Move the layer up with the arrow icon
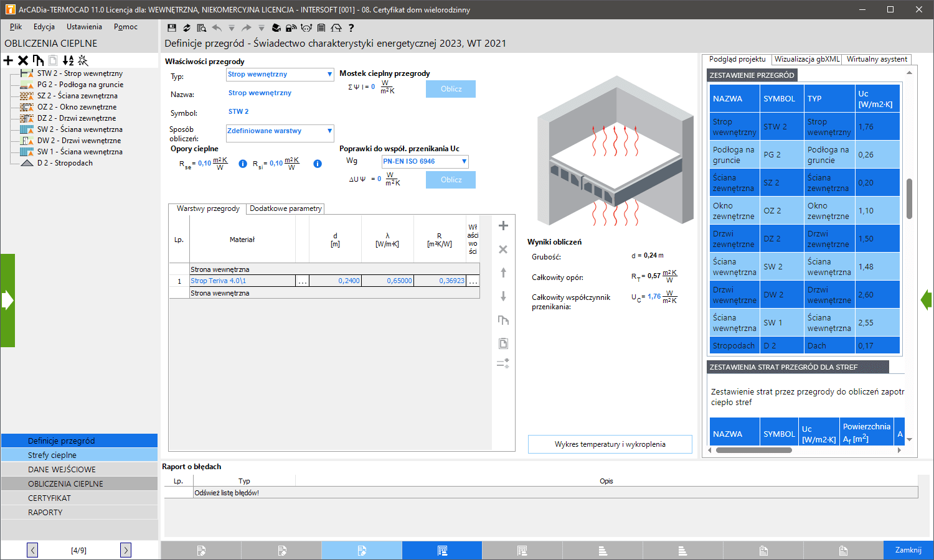The height and width of the screenshot is (560, 934). (x=504, y=273)
